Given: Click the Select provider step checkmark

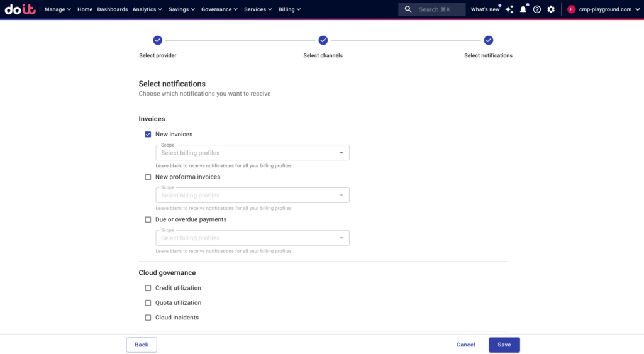Looking at the screenshot, I should 157,40.
